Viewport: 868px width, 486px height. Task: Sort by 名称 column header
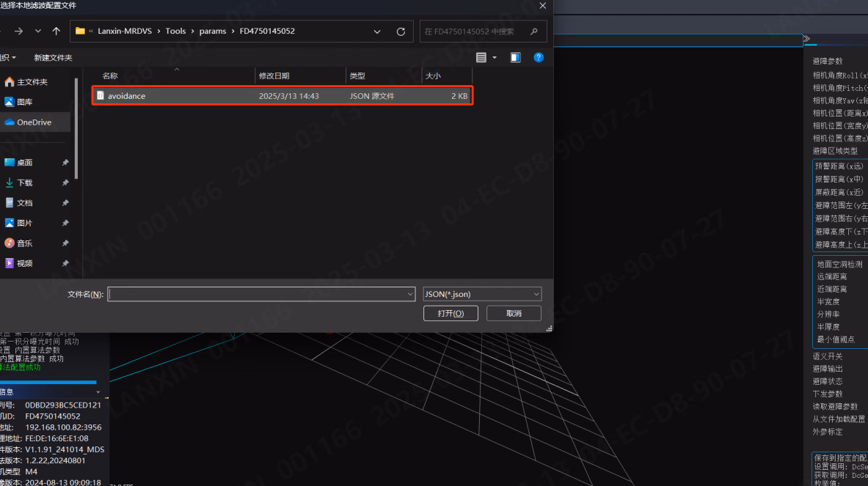pyautogui.click(x=110, y=76)
